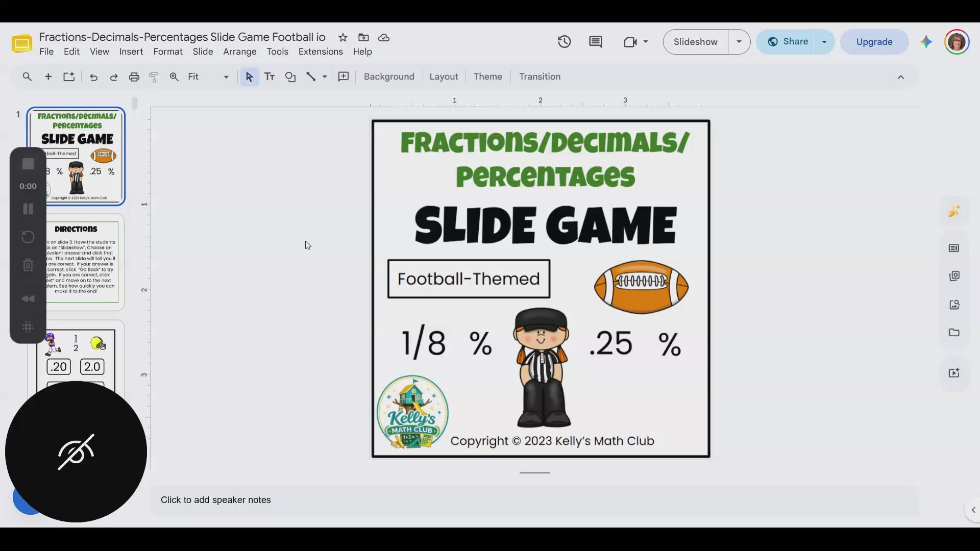Open the View menu
980x551 pixels.
[100, 52]
